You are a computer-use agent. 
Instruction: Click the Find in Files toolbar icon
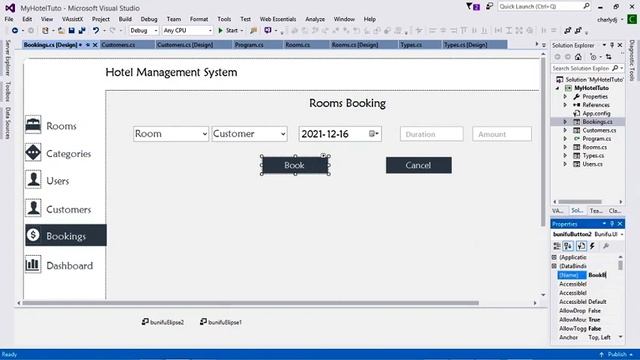pyautogui.click(x=253, y=31)
